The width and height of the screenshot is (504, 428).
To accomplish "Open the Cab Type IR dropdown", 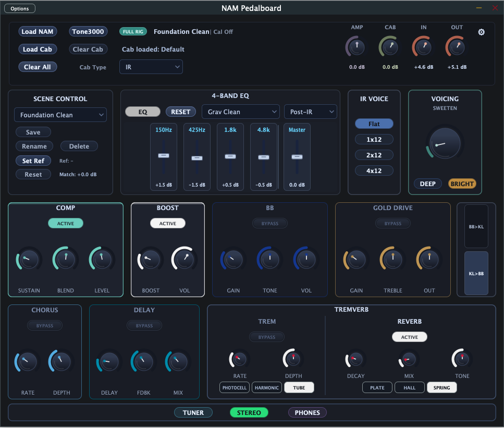I will click(151, 67).
